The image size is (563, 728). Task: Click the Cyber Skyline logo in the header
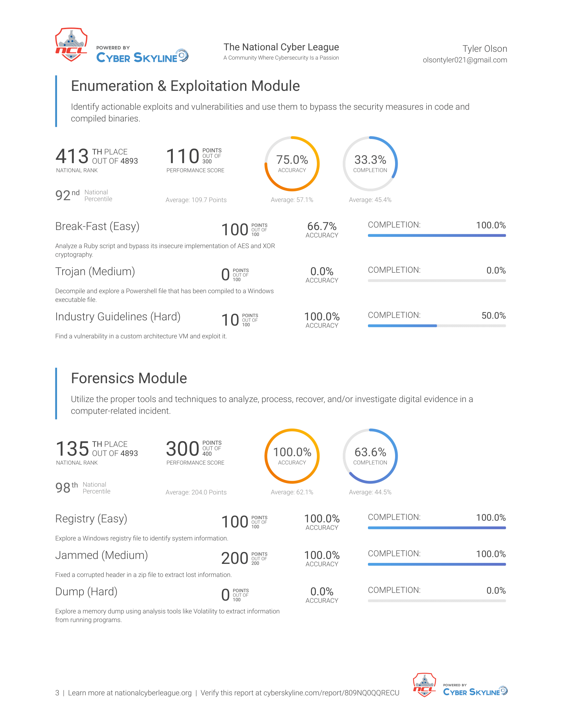pyautogui.click(x=142, y=55)
